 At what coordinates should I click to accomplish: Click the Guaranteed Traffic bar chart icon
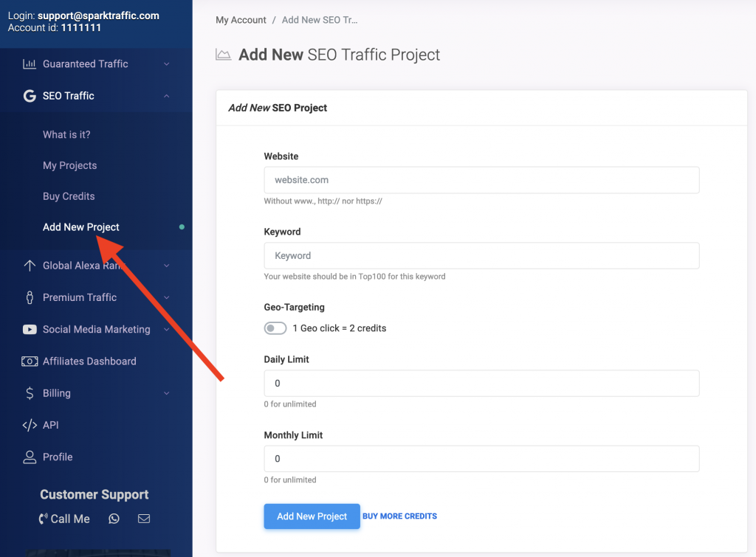coord(30,63)
